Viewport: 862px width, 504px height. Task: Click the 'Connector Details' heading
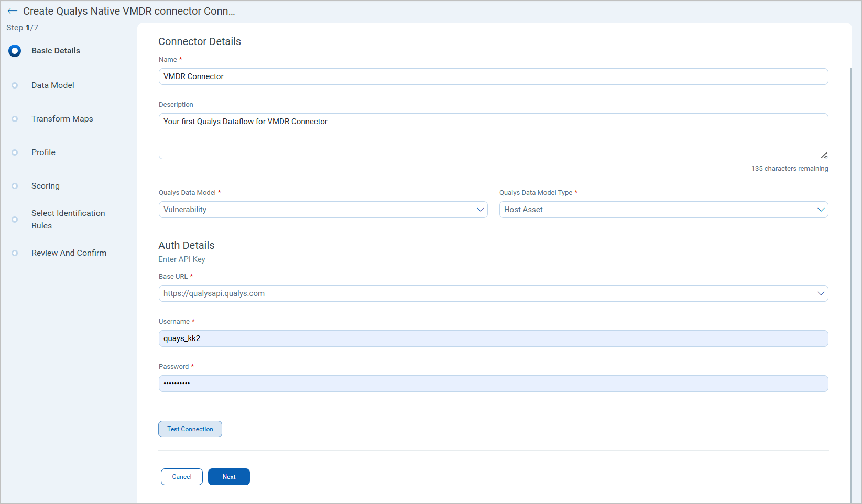click(200, 41)
